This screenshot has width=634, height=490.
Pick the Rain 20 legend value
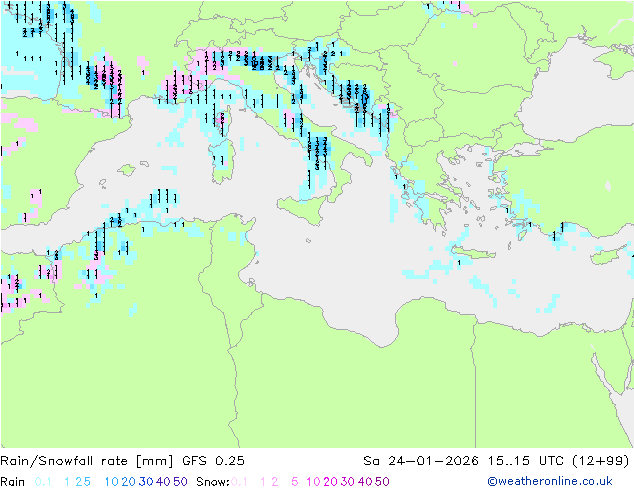point(129,482)
